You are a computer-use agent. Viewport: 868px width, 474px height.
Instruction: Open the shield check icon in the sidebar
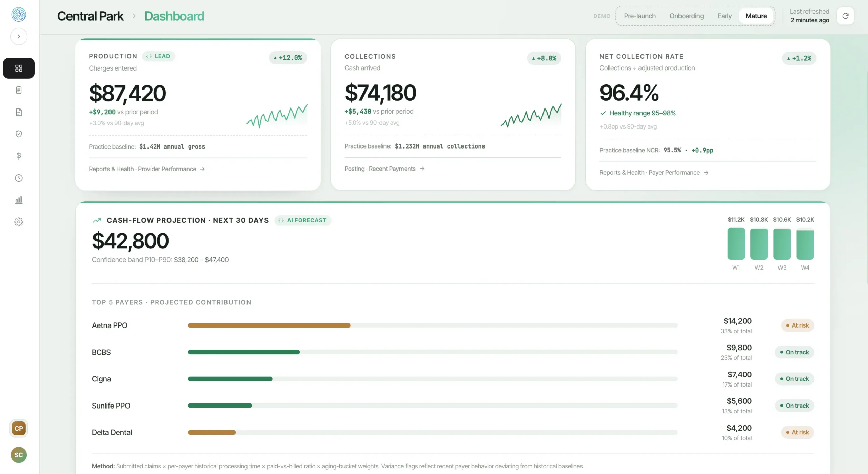[x=19, y=134]
